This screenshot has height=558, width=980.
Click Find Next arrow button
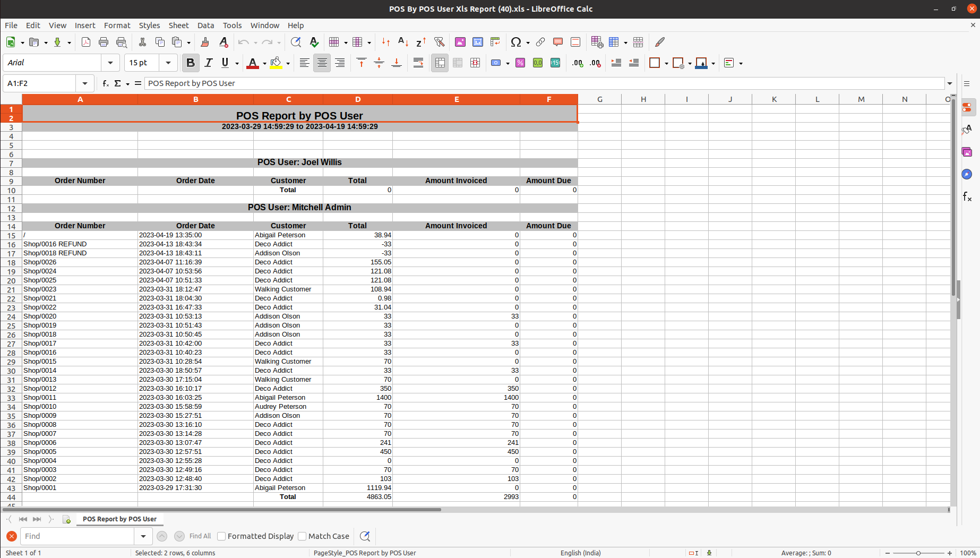pyautogui.click(x=179, y=536)
